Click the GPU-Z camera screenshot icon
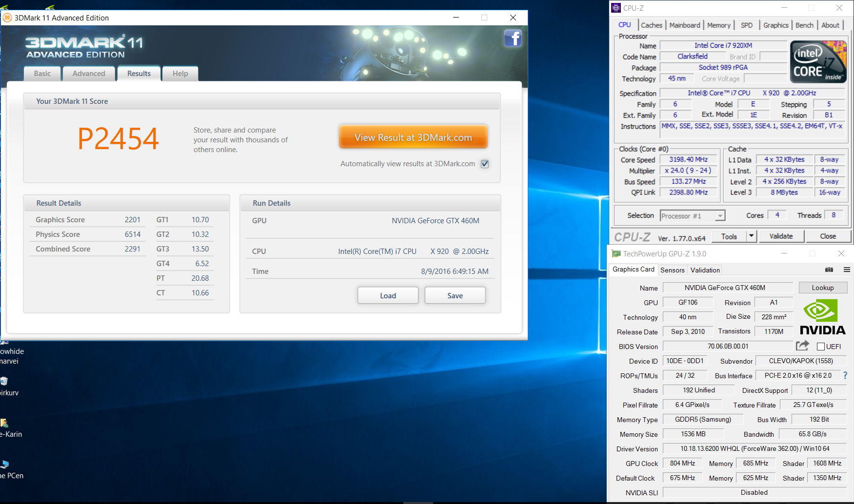The height and width of the screenshot is (504, 854). tap(829, 270)
